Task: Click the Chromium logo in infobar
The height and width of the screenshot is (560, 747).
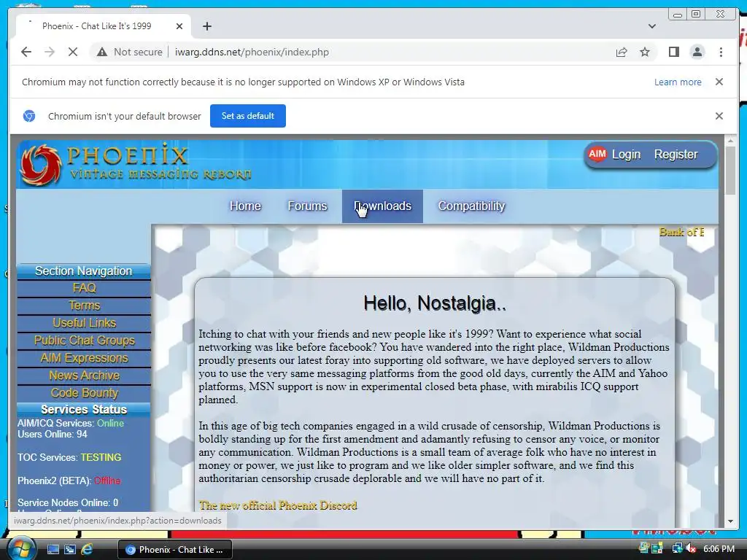Action: coord(29,116)
